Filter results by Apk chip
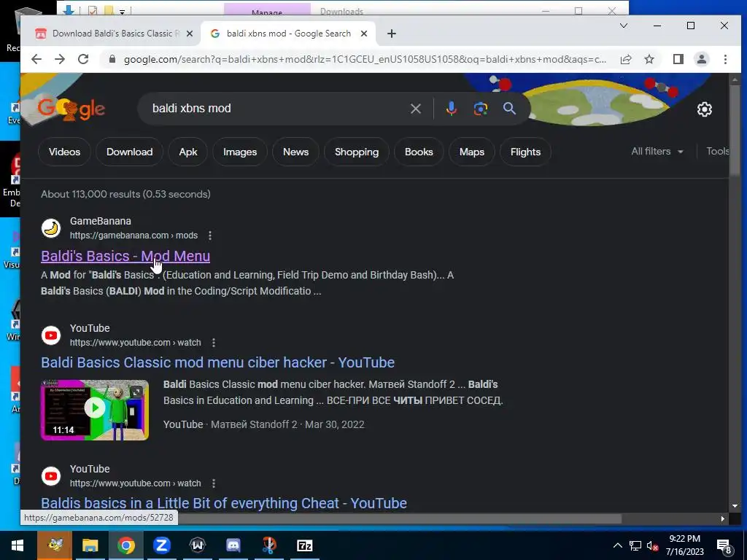 pyautogui.click(x=188, y=152)
